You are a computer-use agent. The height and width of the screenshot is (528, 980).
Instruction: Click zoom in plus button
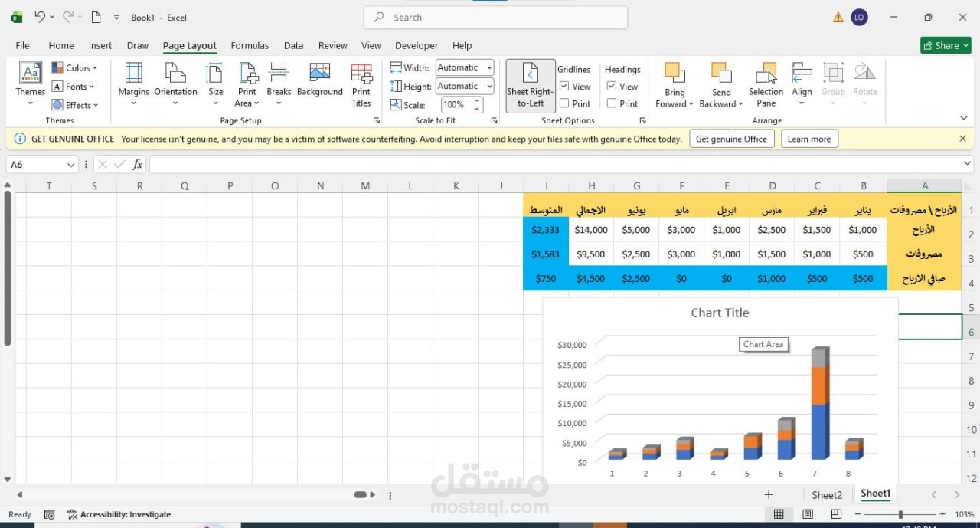(x=942, y=514)
